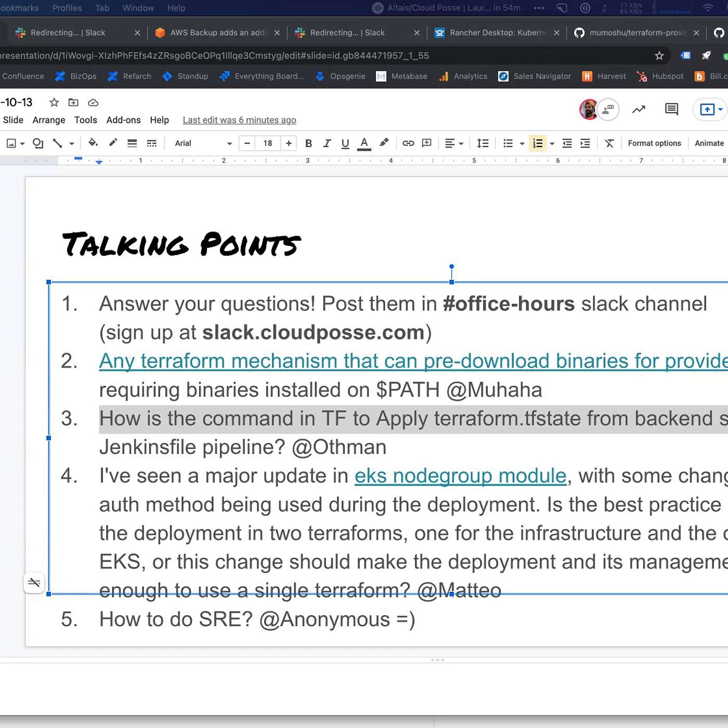Select the fill color bucket icon
The height and width of the screenshot is (728, 728).
pyautogui.click(x=93, y=143)
